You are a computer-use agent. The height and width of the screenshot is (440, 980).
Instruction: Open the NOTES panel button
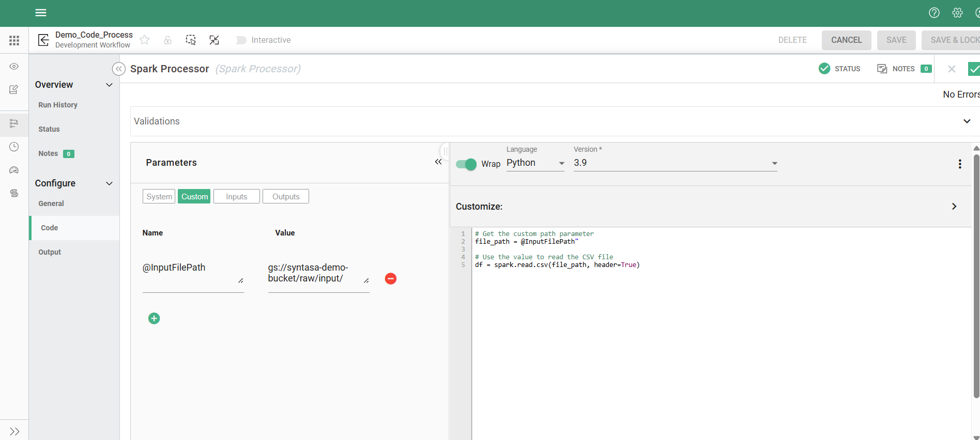pyautogui.click(x=904, y=69)
